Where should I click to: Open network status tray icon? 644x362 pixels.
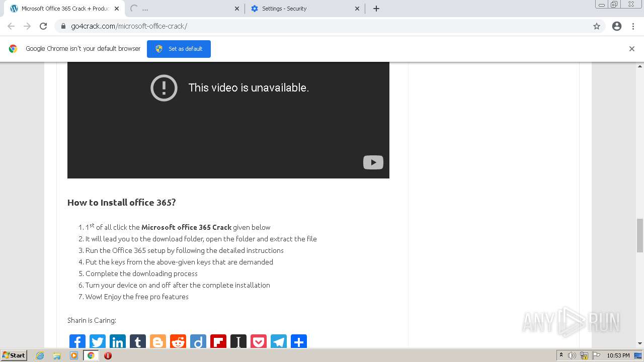(x=584, y=355)
